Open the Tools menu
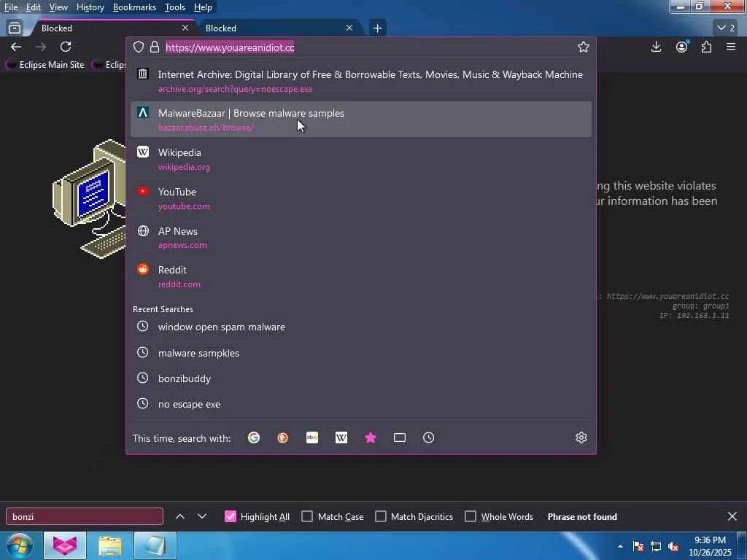This screenshot has width=747, height=560. pyautogui.click(x=175, y=7)
